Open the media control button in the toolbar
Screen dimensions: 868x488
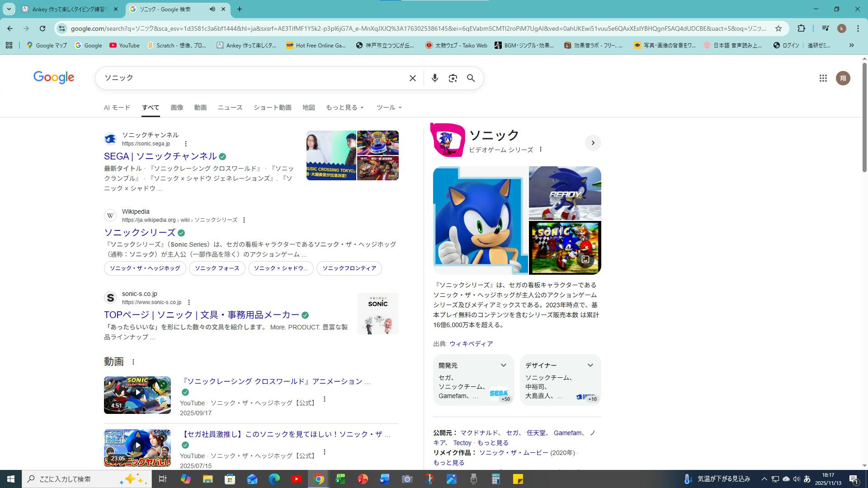point(825,28)
